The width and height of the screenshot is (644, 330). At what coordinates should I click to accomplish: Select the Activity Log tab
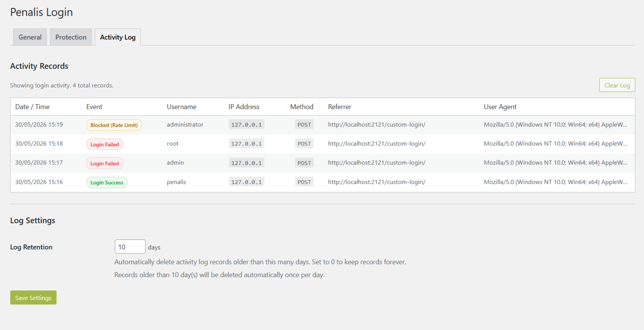click(118, 37)
